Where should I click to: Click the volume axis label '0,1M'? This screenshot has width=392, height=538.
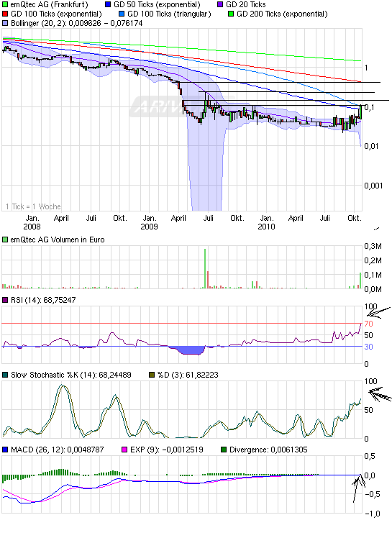click(373, 275)
